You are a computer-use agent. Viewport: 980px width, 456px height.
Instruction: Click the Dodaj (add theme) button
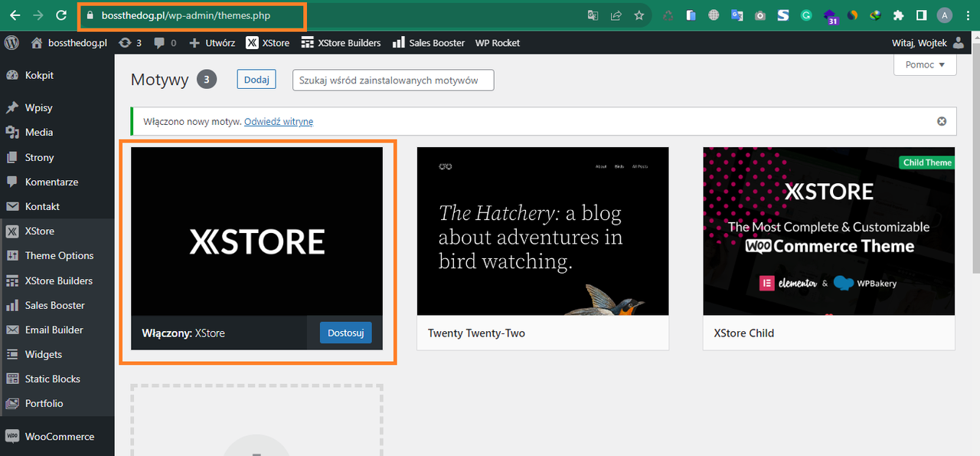tap(256, 80)
